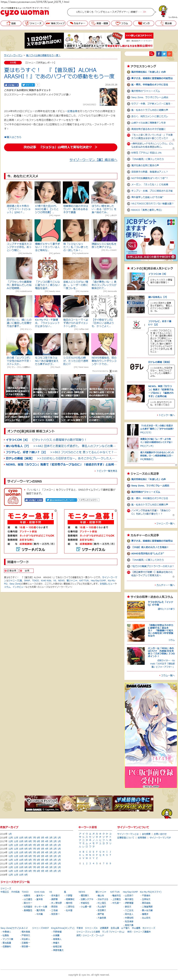Screen dimensions: 178x980
Task: Open the 美容・健康 navigation tab
Action: (99, 23)
